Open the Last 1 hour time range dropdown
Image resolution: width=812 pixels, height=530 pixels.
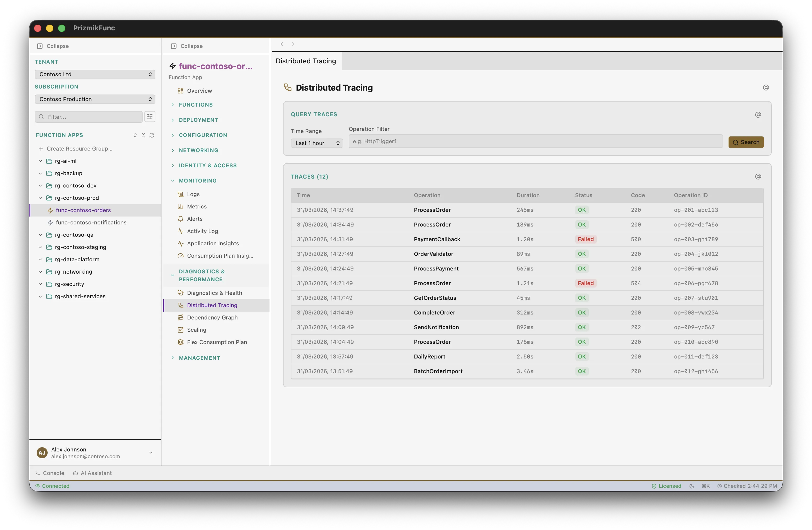317,143
